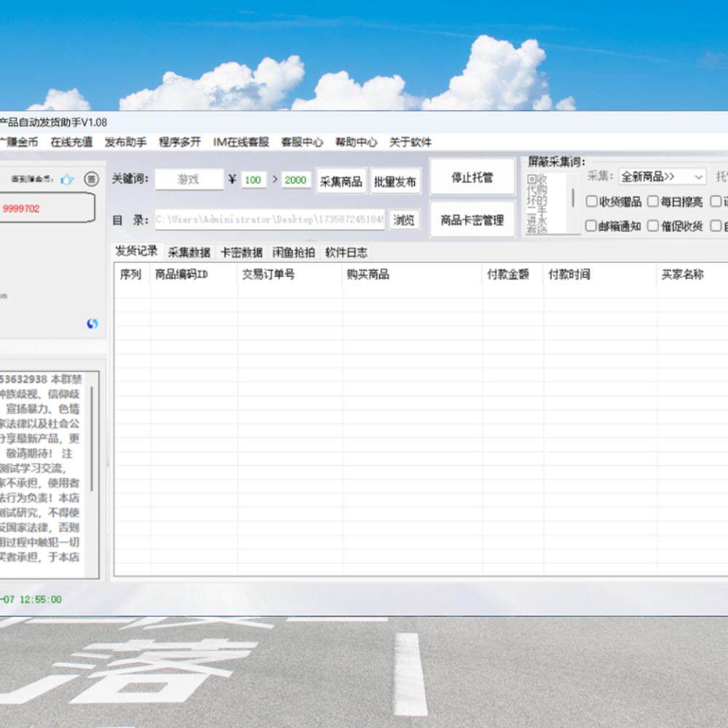Open the 在线充值 menu

click(x=71, y=142)
